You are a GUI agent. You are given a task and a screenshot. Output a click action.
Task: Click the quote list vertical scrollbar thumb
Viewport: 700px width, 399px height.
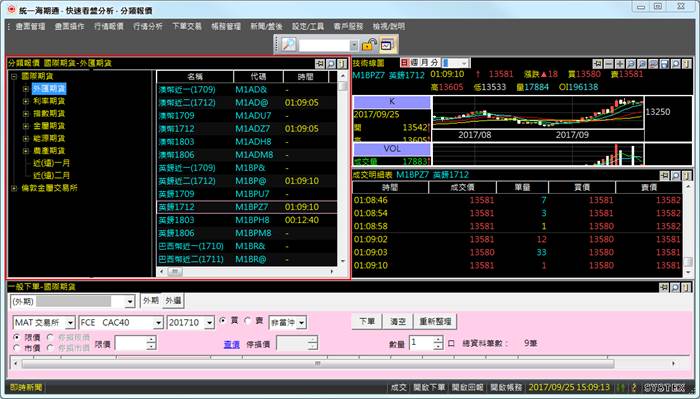pos(342,86)
